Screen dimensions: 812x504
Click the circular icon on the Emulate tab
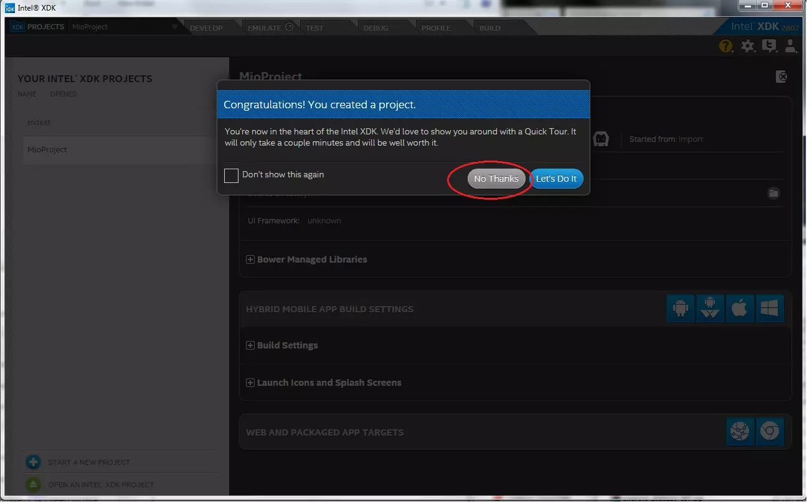click(x=289, y=27)
